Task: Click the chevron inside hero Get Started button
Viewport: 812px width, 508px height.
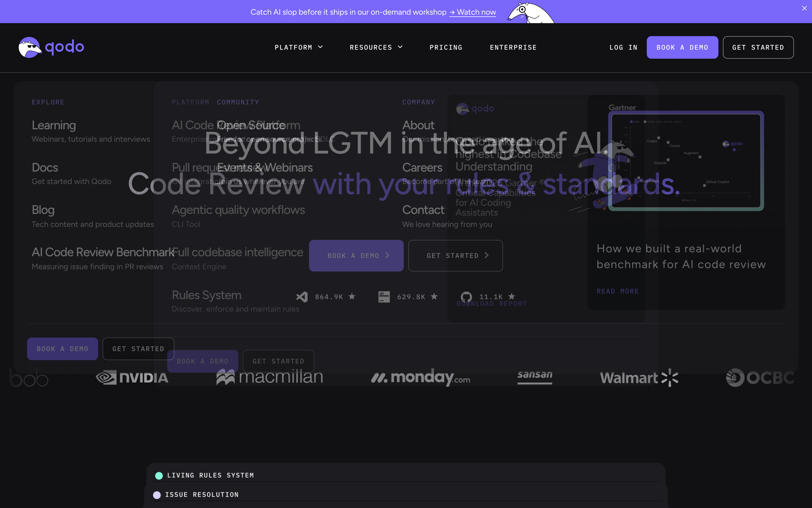Action: click(487, 255)
